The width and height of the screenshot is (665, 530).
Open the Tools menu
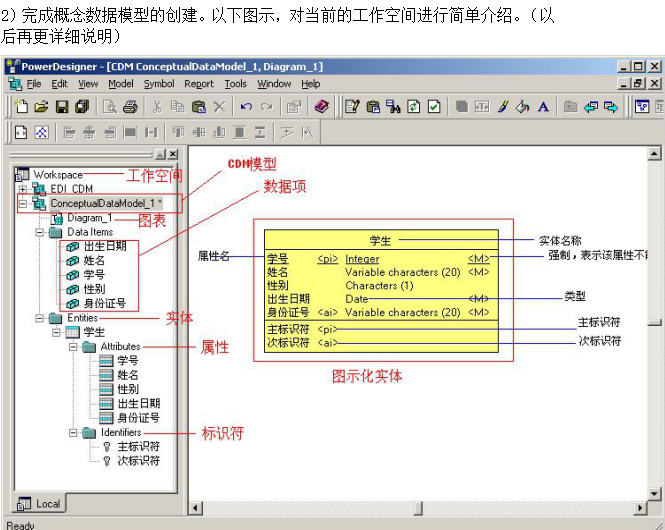click(x=235, y=84)
